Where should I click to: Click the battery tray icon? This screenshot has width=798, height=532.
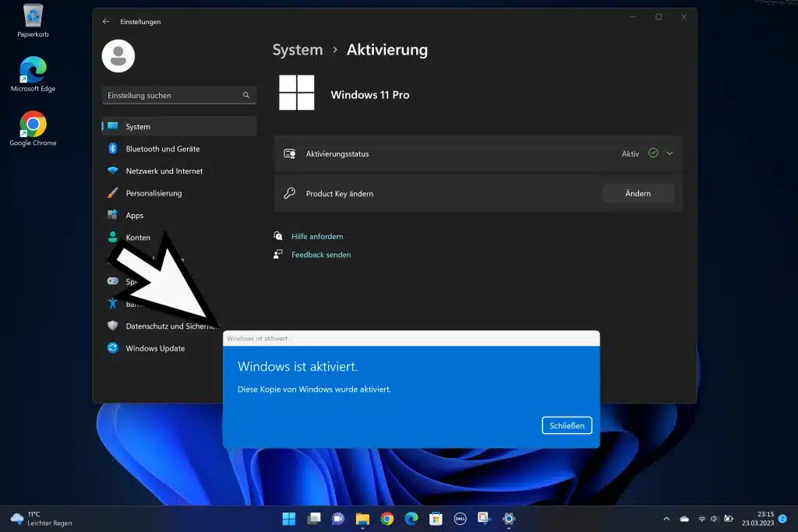pos(729,519)
